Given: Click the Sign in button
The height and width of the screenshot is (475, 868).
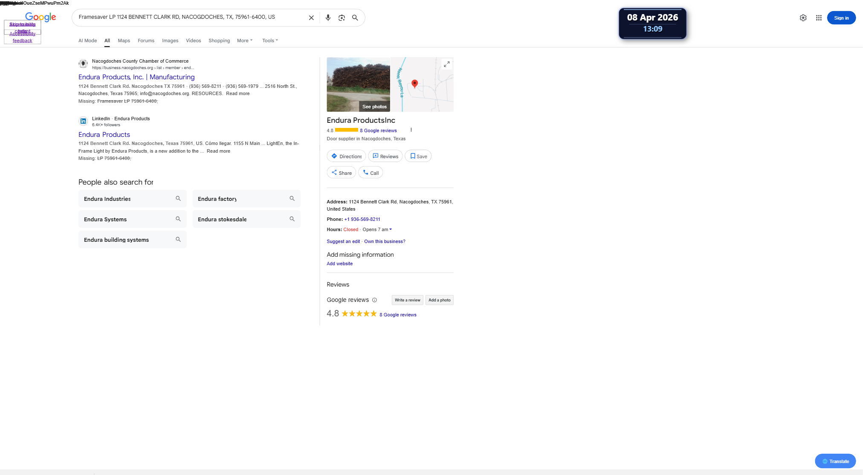Looking at the screenshot, I should [x=841, y=18].
